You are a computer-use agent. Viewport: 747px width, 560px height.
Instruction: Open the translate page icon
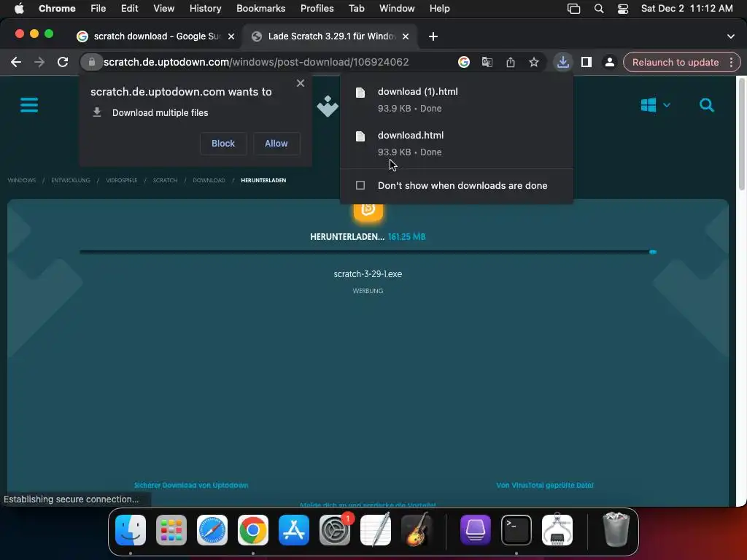(x=487, y=63)
